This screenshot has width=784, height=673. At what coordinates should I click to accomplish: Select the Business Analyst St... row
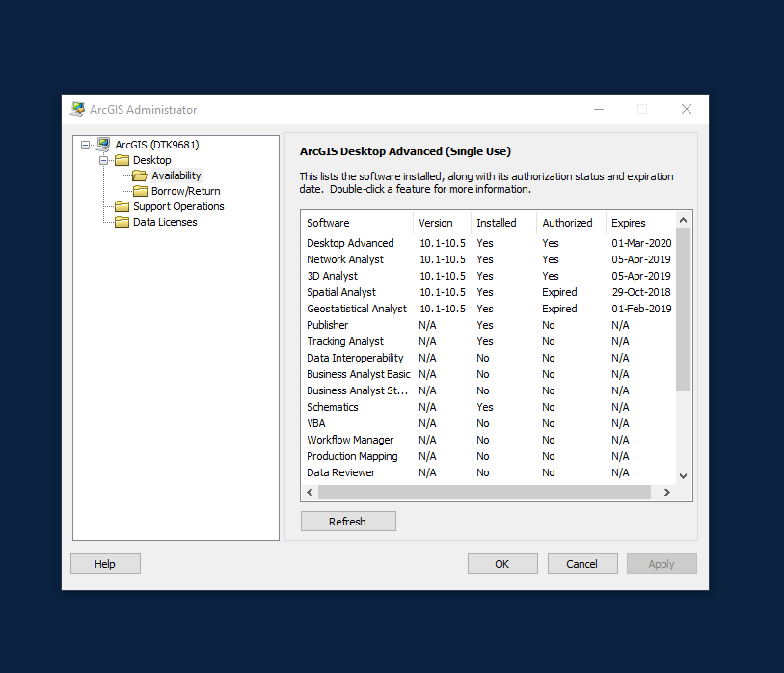click(x=489, y=390)
